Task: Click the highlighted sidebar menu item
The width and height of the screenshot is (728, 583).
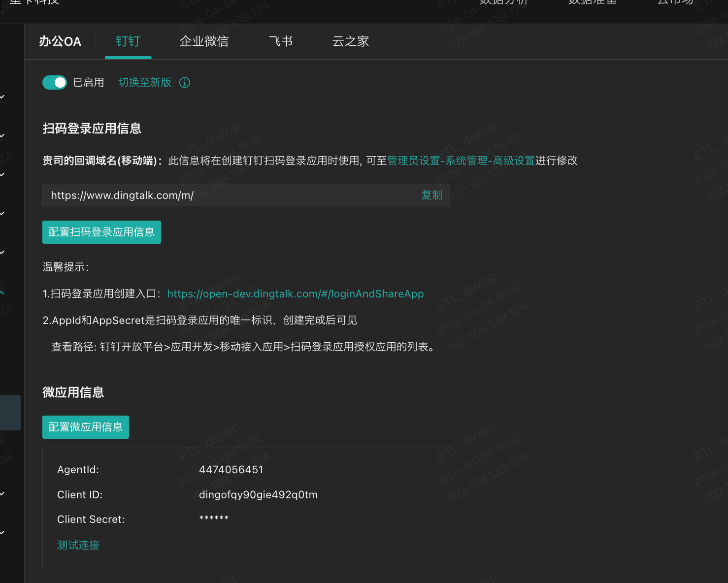Action: (x=10, y=413)
